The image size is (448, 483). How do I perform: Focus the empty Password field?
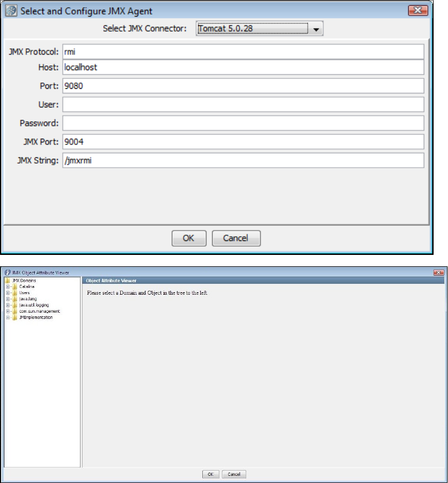(243, 123)
